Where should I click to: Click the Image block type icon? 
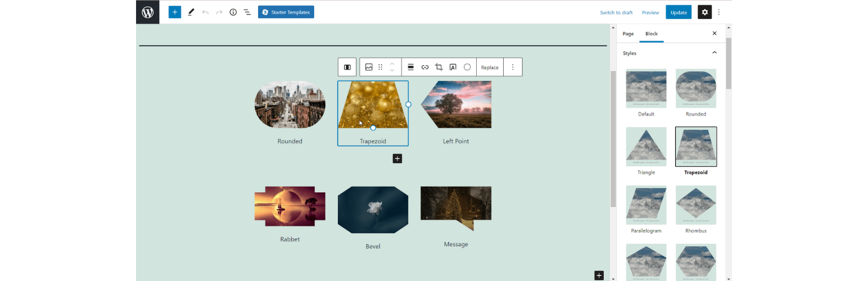tap(369, 67)
